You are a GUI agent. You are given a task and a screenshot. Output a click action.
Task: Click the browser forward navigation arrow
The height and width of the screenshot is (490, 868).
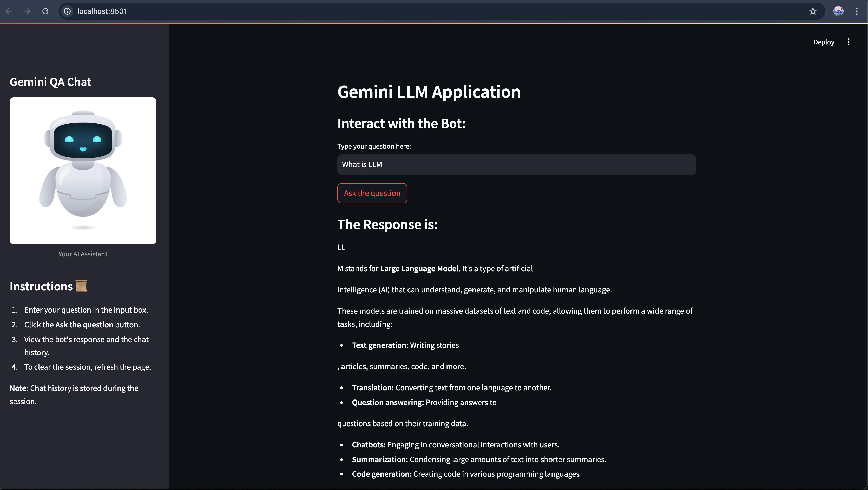tap(27, 11)
